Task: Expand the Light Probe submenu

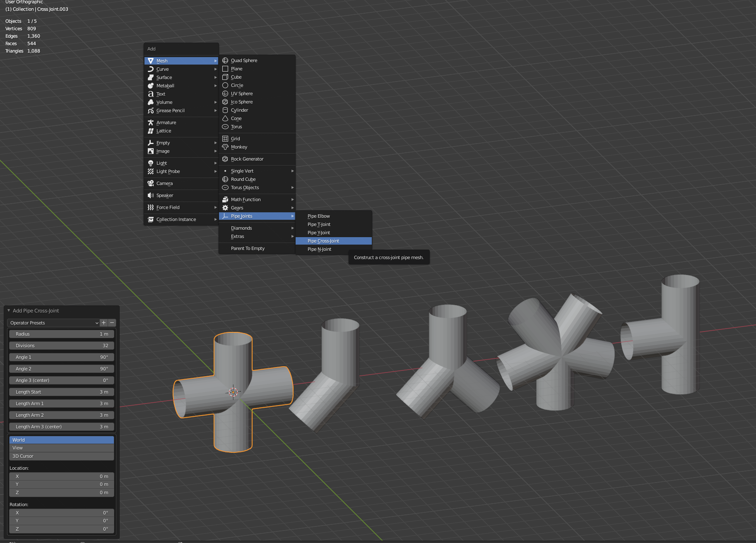Action: [x=181, y=171]
